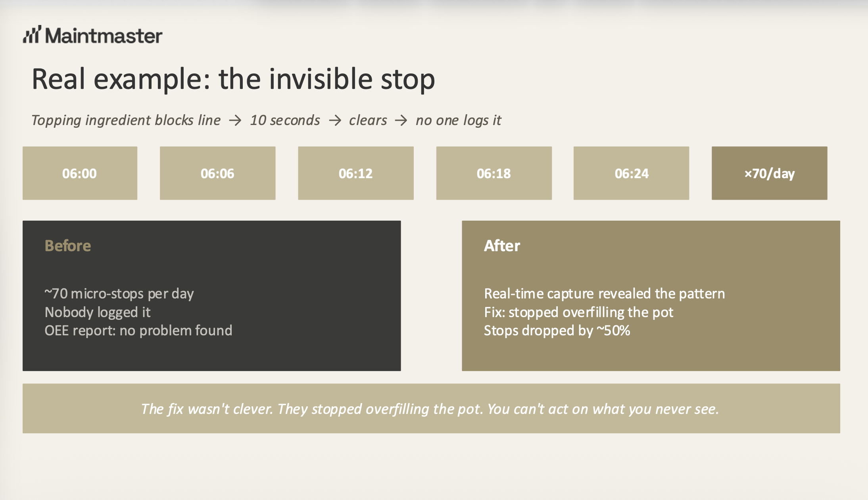Image resolution: width=868 pixels, height=500 pixels.
Task: Select the 06:12 time block
Action: 355,173
